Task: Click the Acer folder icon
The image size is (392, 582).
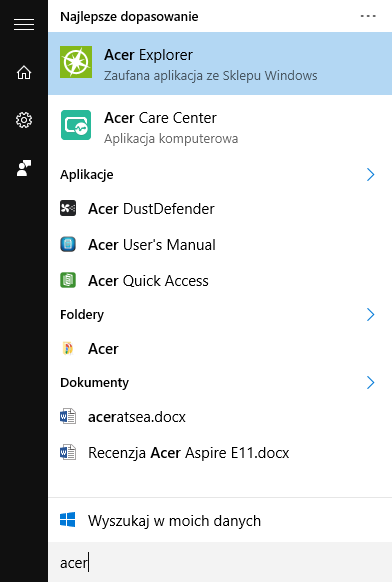Action: 68,349
